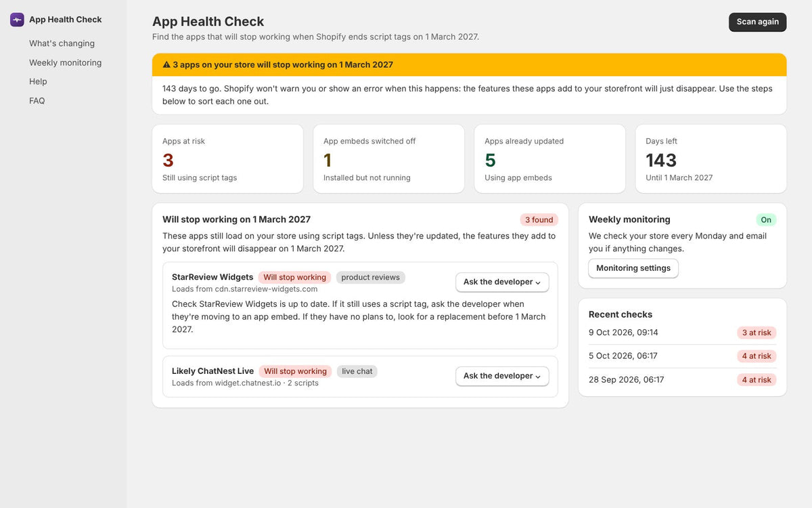Image resolution: width=812 pixels, height=508 pixels.
Task: Select the 28 Sep 2026, 06:17 check
Action: (x=682, y=380)
